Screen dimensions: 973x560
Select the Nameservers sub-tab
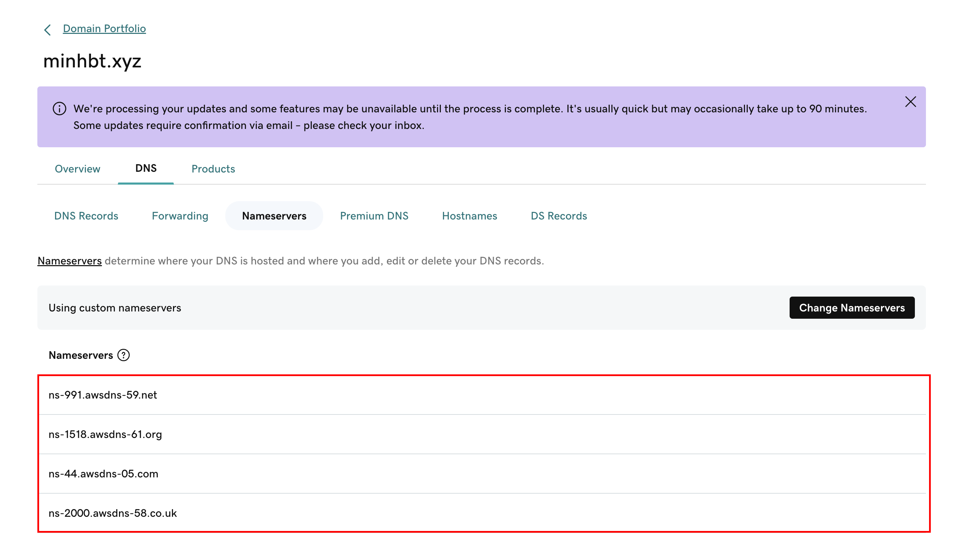pyautogui.click(x=274, y=216)
